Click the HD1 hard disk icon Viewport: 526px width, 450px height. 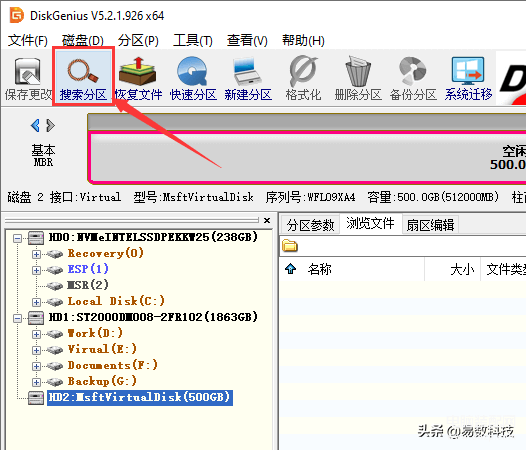pyautogui.click(x=36, y=317)
